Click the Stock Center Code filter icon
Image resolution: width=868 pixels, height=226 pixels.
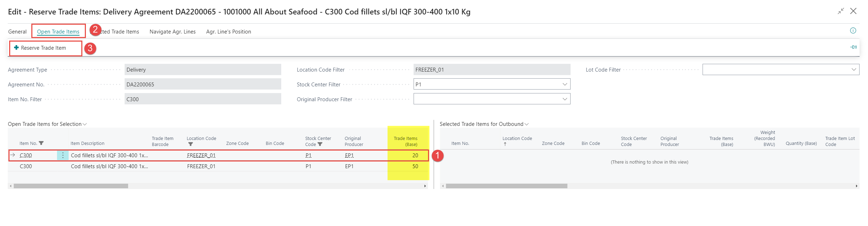320,144
